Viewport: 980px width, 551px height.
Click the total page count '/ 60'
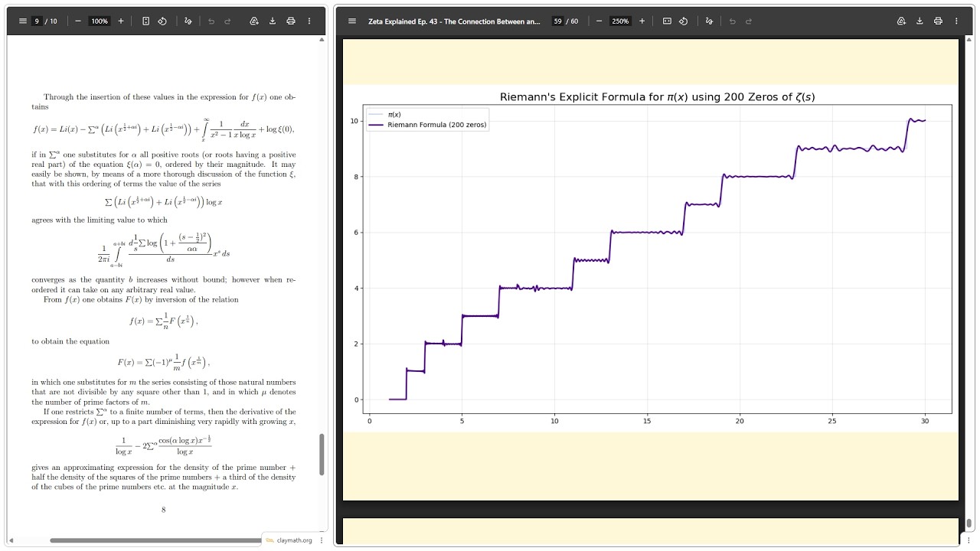573,21
